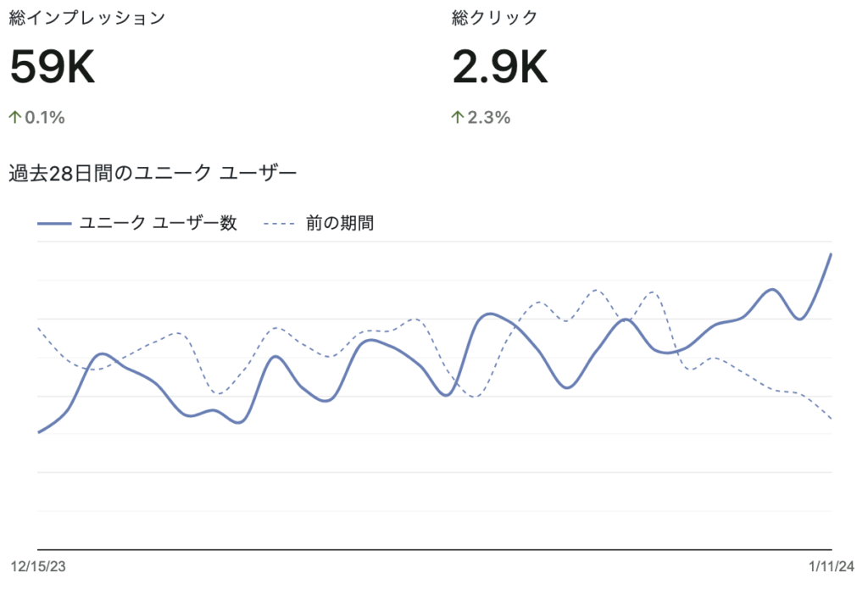
Task: Click the solid line legend marker
Action: [x=53, y=224]
